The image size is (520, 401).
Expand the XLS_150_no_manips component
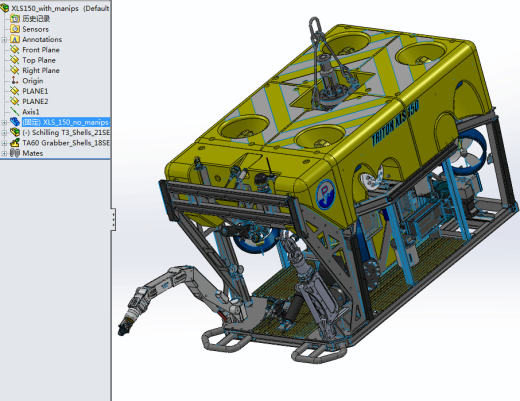pos(4,122)
